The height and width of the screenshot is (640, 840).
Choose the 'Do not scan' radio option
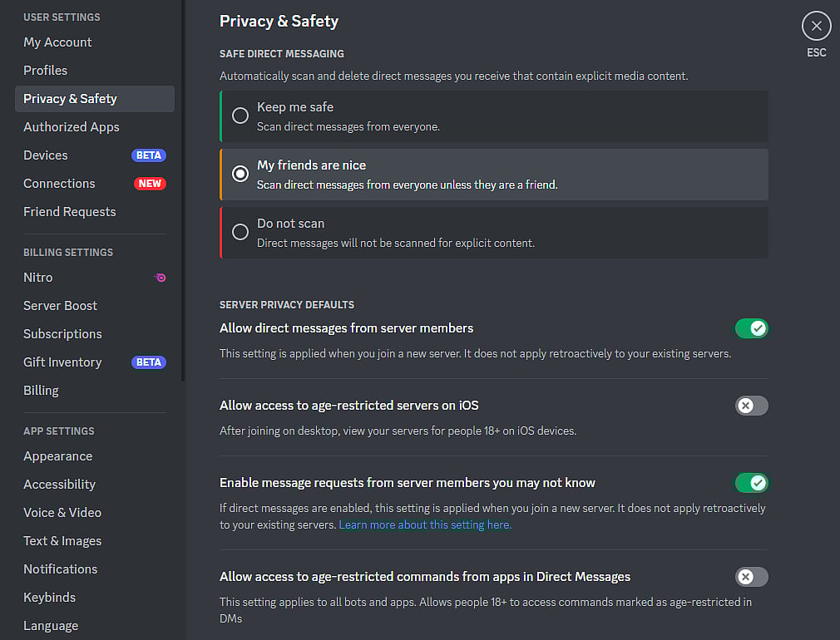pyautogui.click(x=240, y=232)
